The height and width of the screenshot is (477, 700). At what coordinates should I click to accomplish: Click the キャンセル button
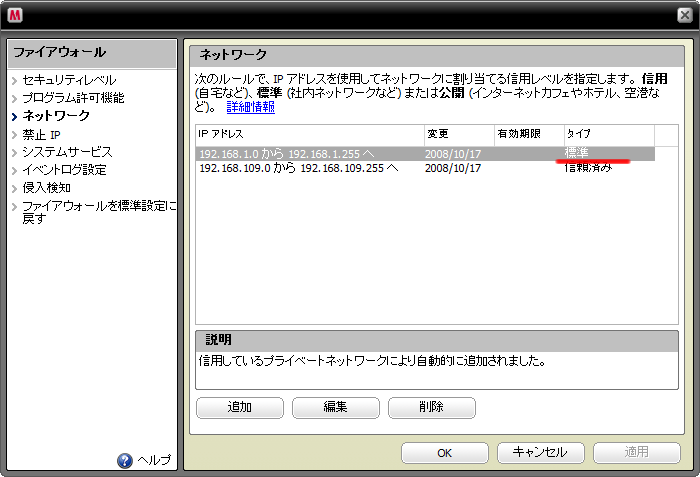540,452
